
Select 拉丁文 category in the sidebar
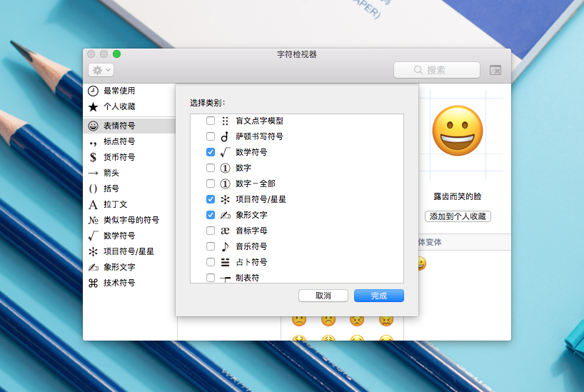tap(131, 204)
